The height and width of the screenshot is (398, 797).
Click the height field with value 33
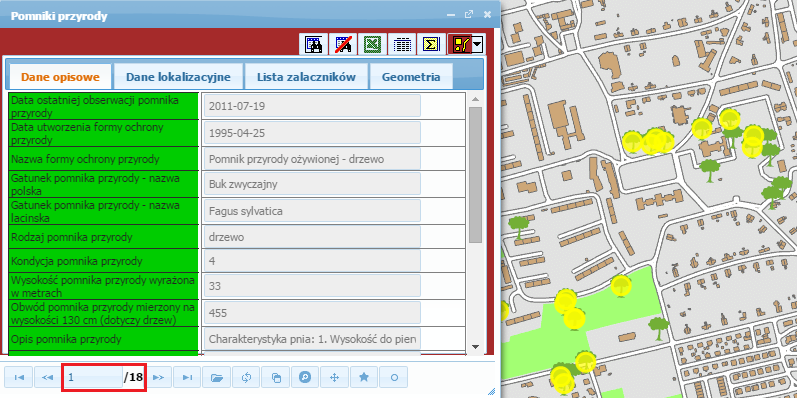312,286
